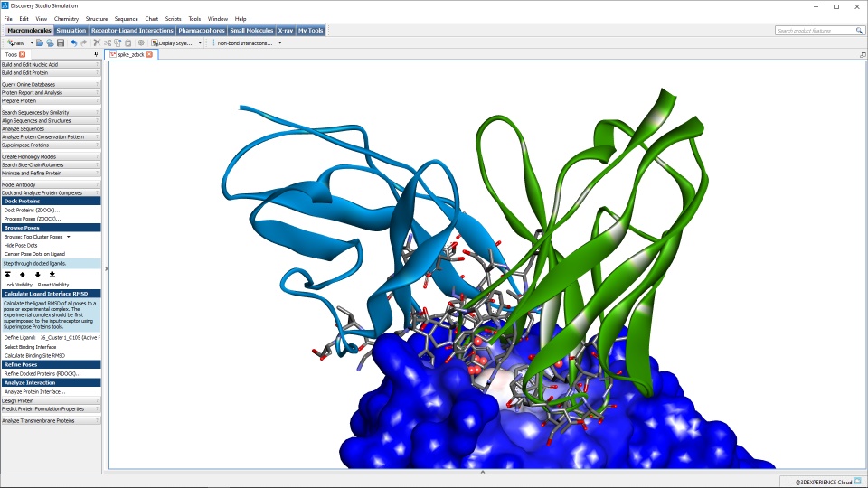Click the restore-window icon at view corner

[863, 55]
